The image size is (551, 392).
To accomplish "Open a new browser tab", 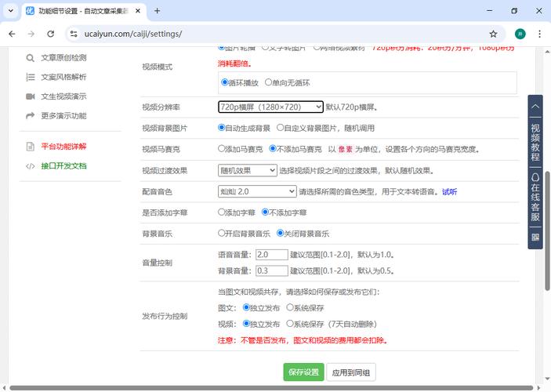I will coord(157,11).
